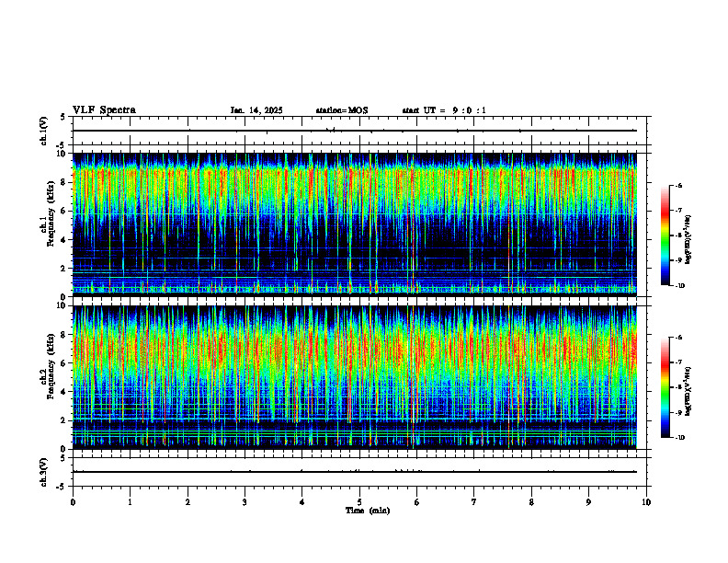728x563 pixels.
Task: Click the "3" tick on Time axis
Action: [x=245, y=502]
